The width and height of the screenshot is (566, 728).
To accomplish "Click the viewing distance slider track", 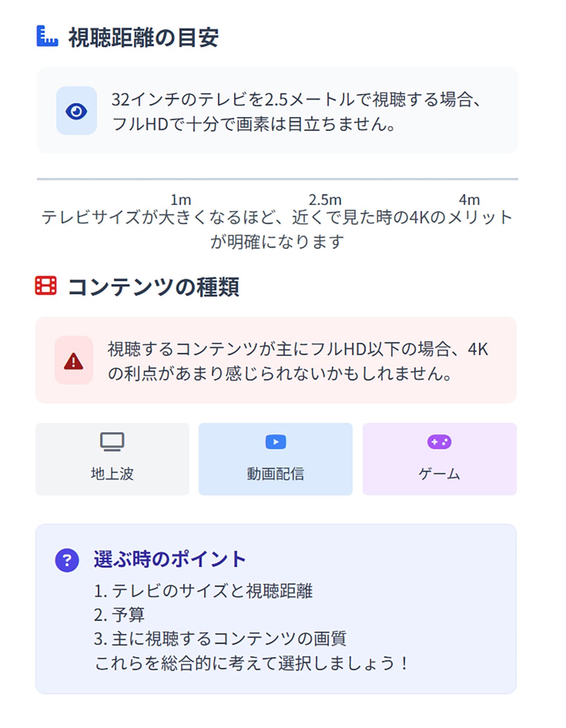I will (277, 179).
